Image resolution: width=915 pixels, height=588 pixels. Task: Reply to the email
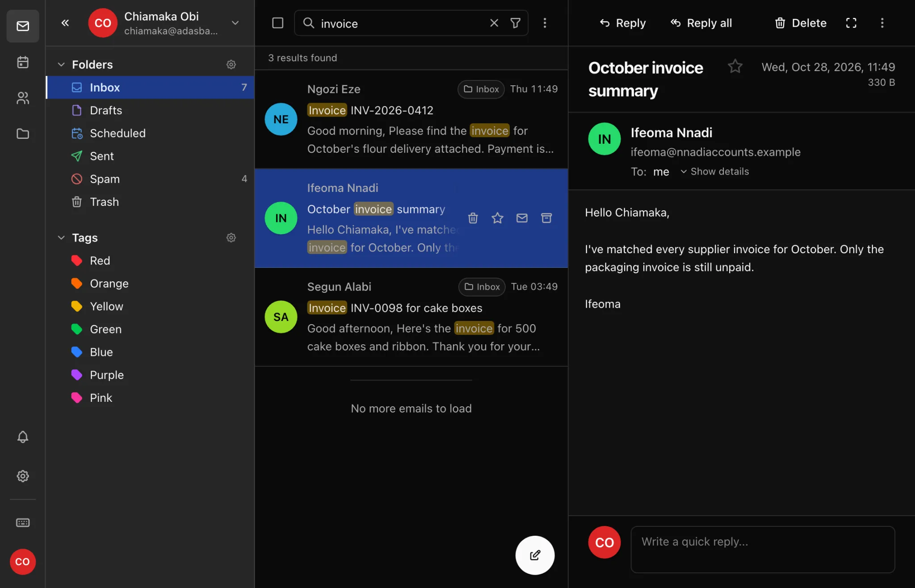click(x=622, y=23)
